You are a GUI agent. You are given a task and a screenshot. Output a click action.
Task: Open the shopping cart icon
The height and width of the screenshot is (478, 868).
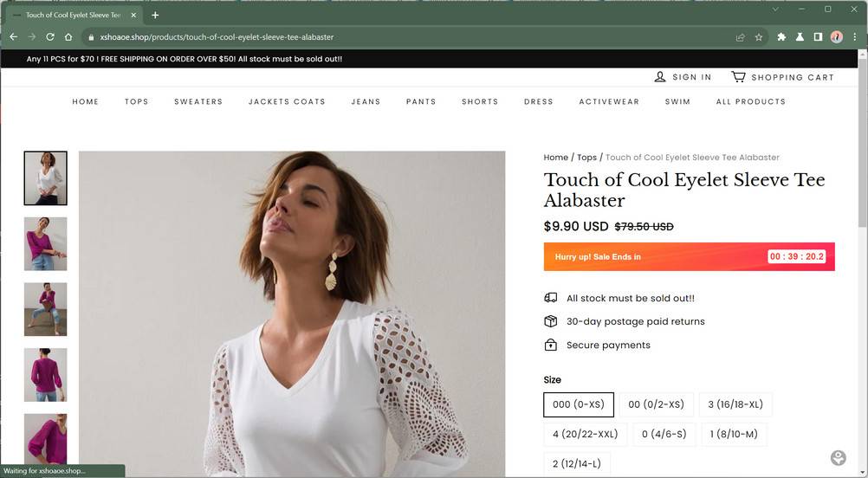(738, 77)
